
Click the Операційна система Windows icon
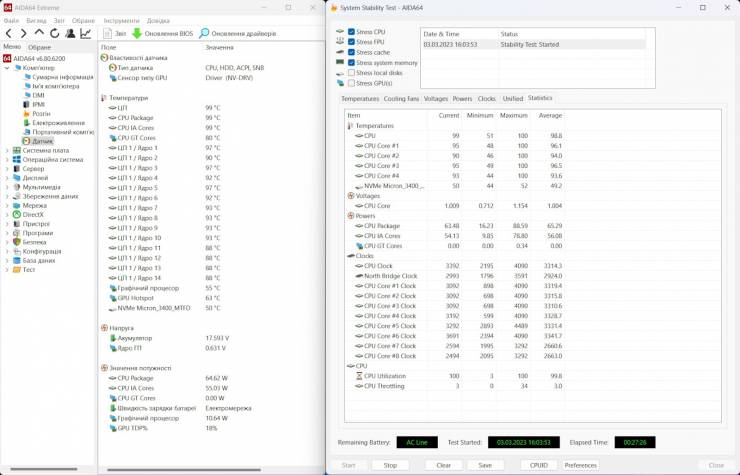[17, 160]
